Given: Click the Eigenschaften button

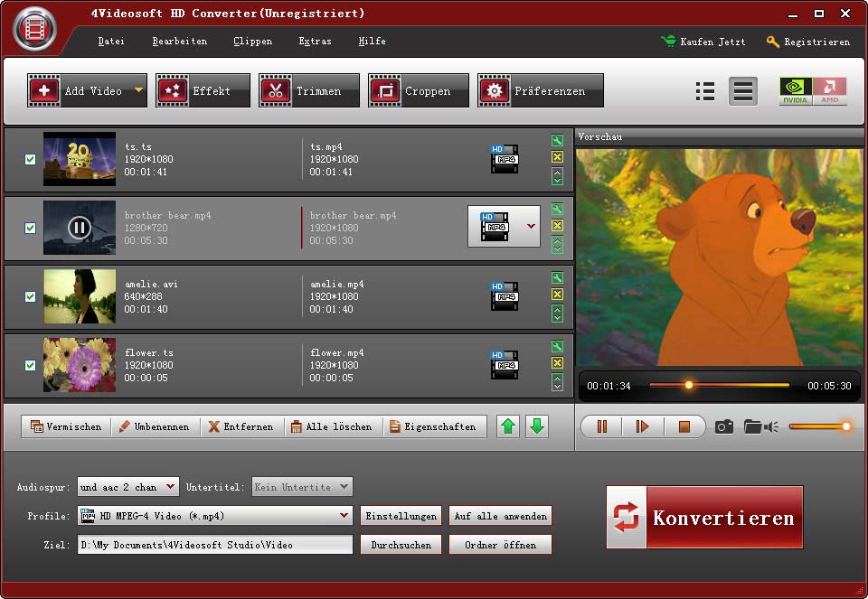Looking at the screenshot, I should (x=435, y=426).
